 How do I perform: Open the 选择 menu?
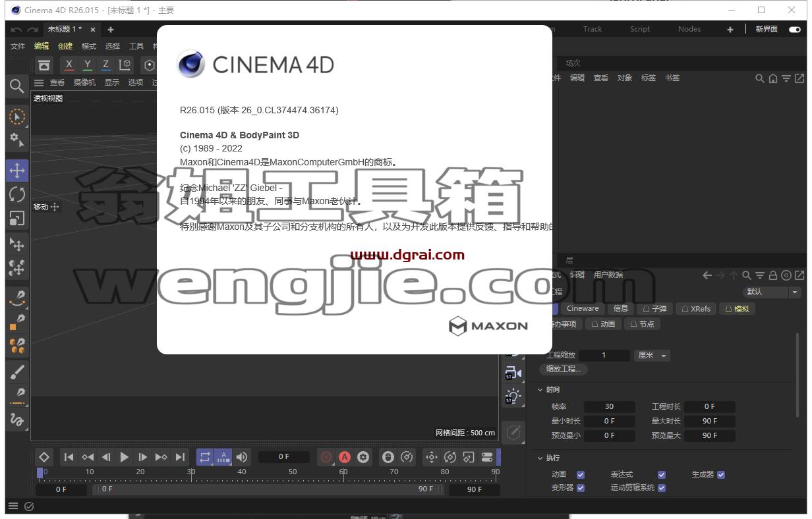pyautogui.click(x=113, y=46)
